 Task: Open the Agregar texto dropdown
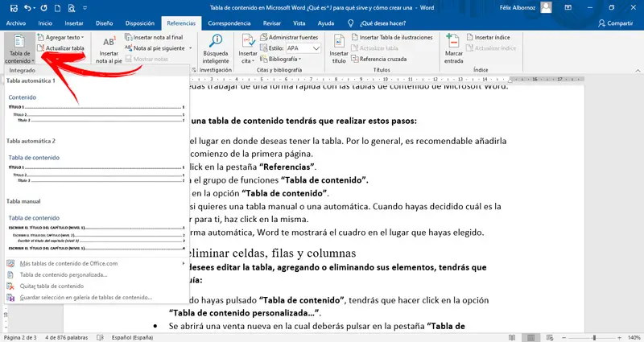(x=61, y=37)
